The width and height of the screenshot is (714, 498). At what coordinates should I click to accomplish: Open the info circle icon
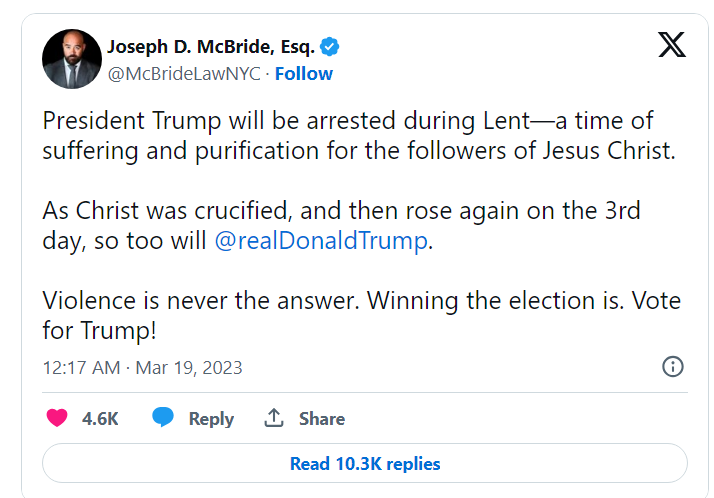(673, 366)
